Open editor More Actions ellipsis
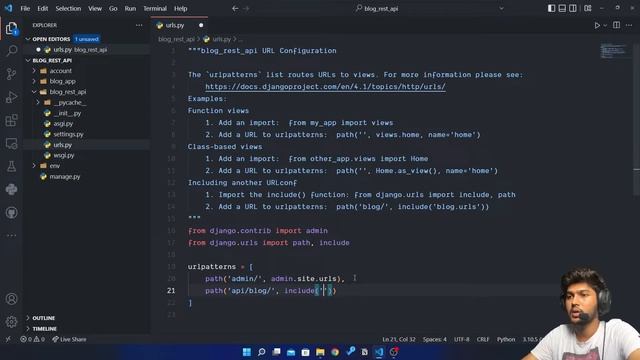Screen dimensions: 640x360 pyautogui.click(x=629, y=25)
